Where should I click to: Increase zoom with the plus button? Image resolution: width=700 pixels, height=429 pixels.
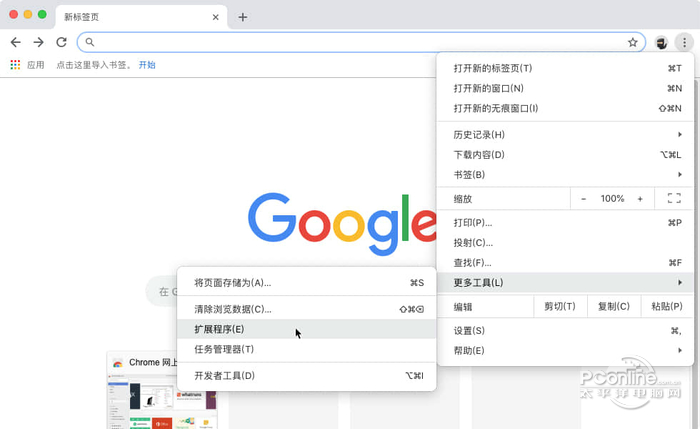pos(640,199)
